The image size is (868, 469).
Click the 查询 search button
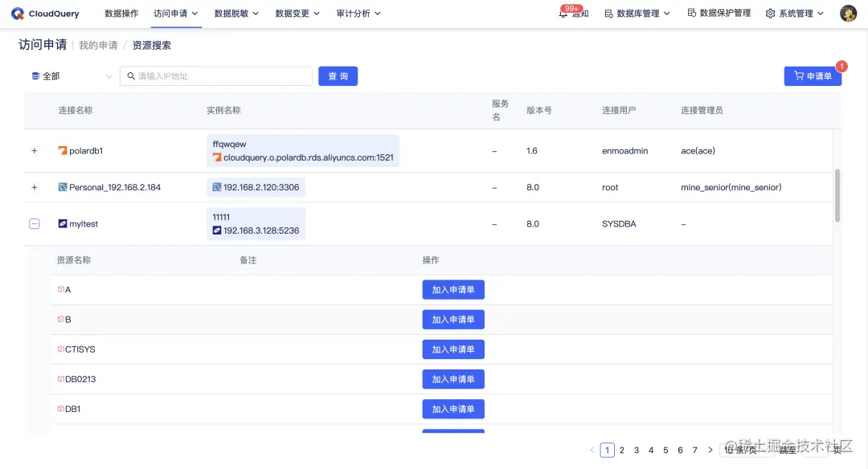coord(338,75)
